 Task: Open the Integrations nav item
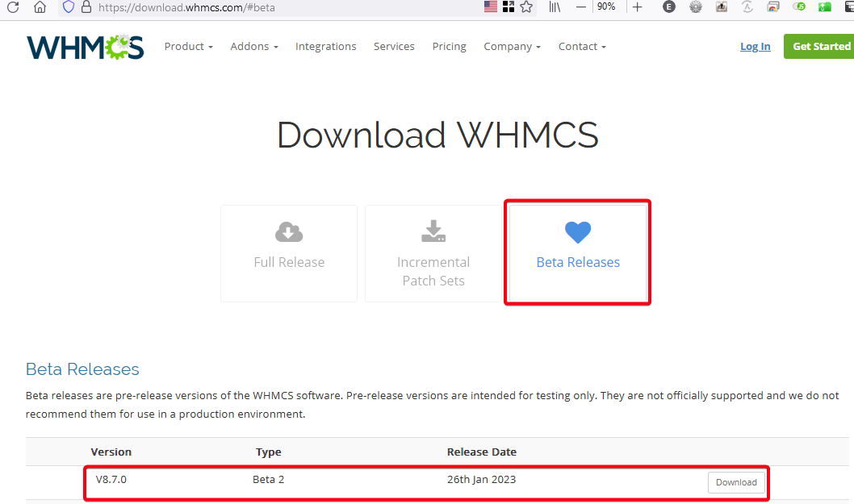point(325,47)
